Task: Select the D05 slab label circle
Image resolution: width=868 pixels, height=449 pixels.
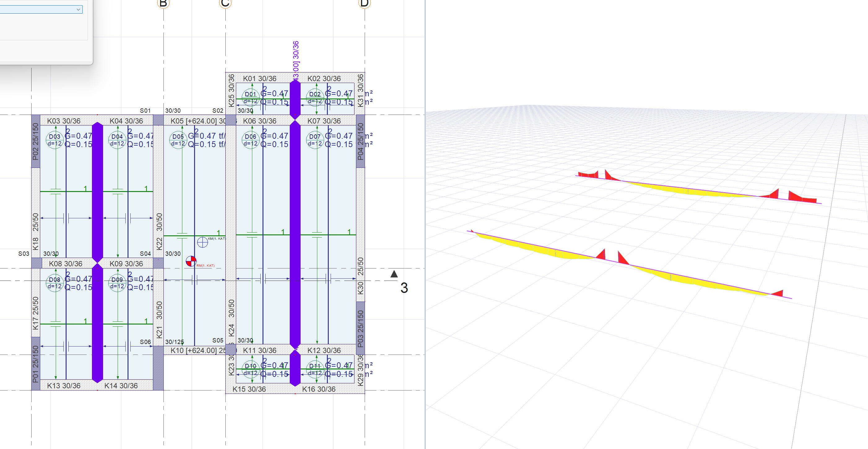Action: [178, 140]
